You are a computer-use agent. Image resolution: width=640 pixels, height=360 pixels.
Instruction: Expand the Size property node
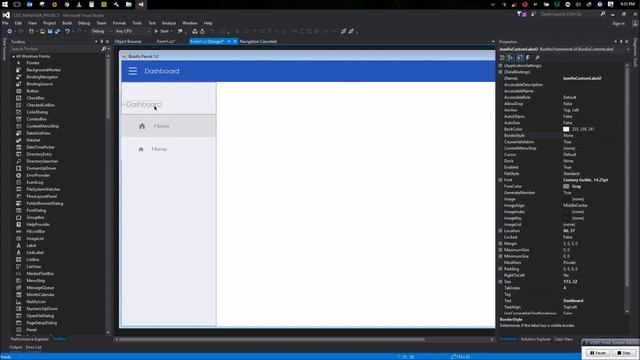(501, 282)
